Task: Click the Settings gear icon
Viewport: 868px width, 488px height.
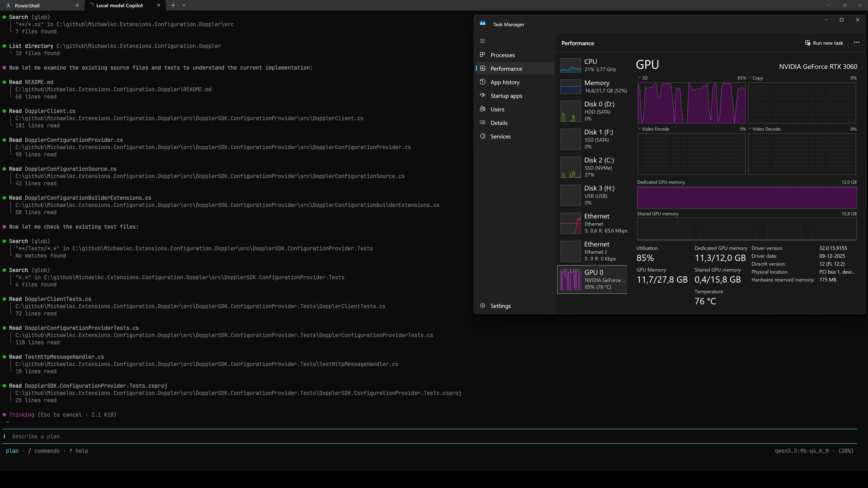Action: point(483,305)
